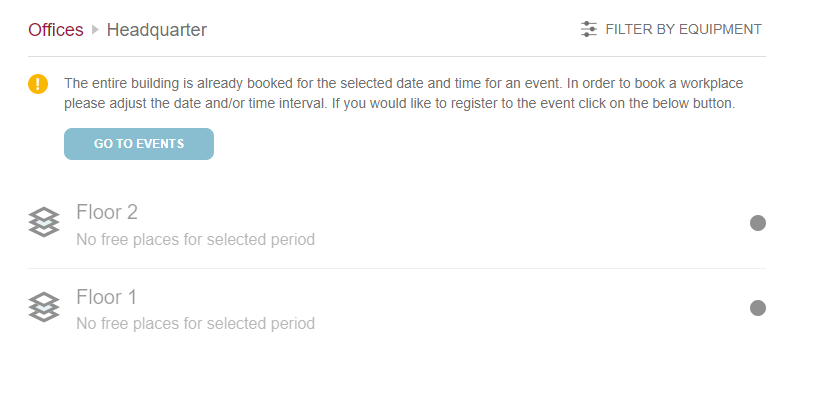The height and width of the screenshot is (403, 836).
Task: Click the FILTER BY EQUIPMENT label
Action: tap(683, 30)
